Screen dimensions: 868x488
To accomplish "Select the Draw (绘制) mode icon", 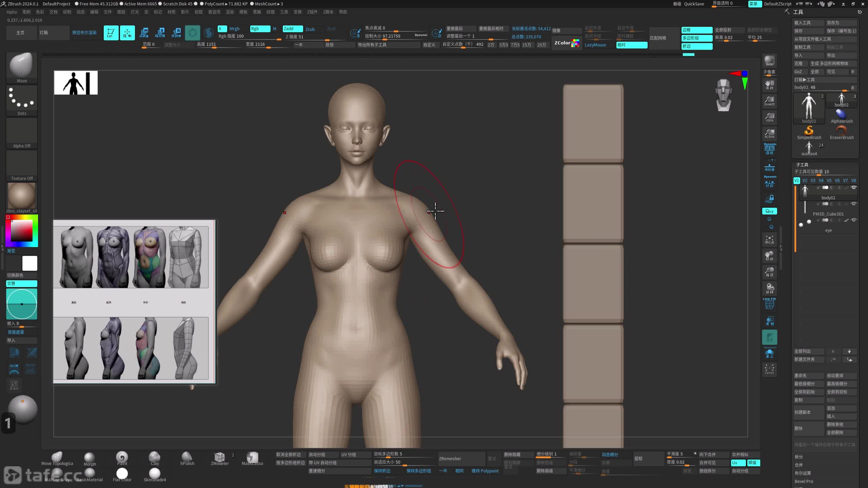I will (127, 33).
